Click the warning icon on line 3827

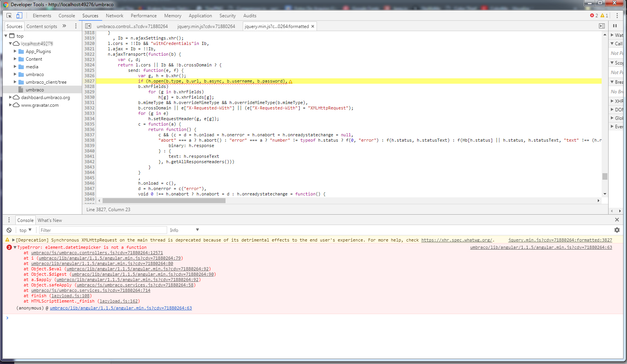[x=290, y=81]
